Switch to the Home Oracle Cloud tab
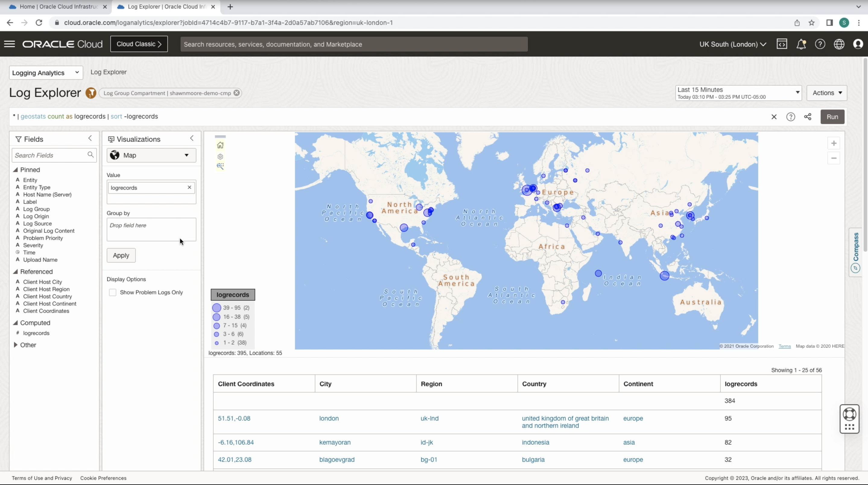 point(54,7)
